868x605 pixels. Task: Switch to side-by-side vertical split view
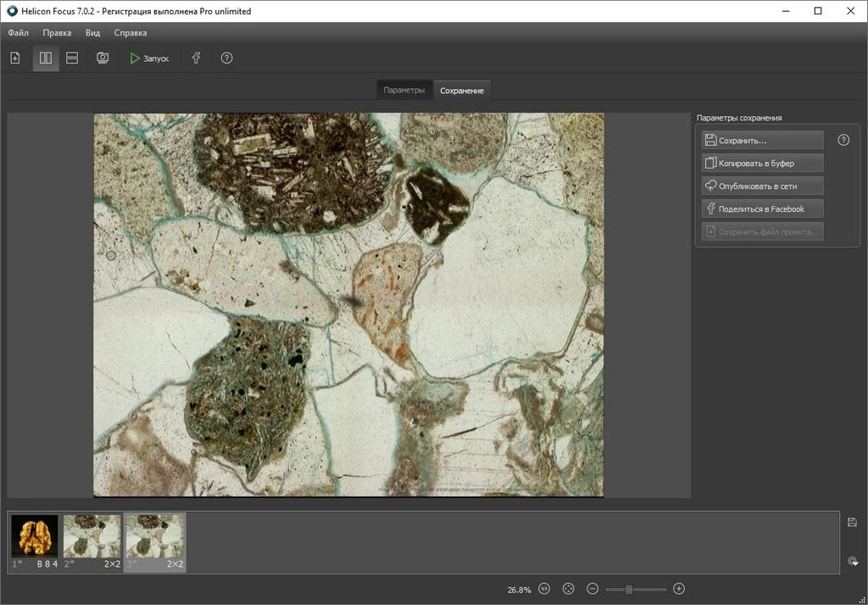point(46,58)
